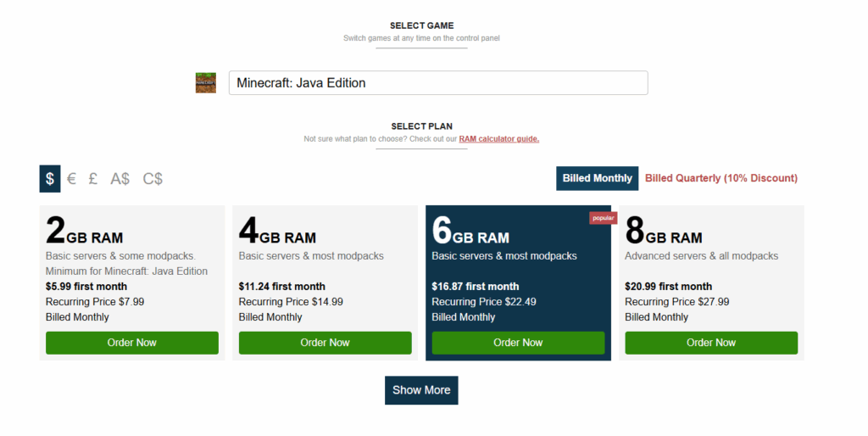Image resolution: width=868 pixels, height=436 pixels.
Task: Order the 8GB RAM plan
Action: pyautogui.click(x=711, y=343)
